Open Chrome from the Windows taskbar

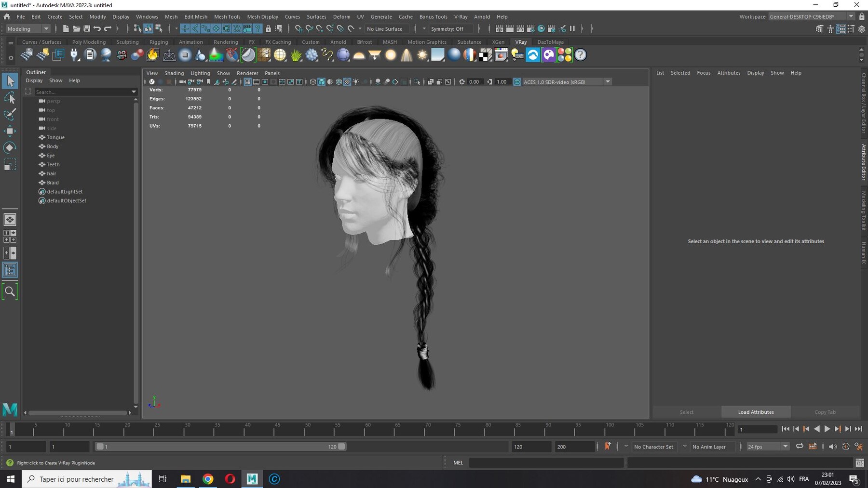(x=208, y=479)
